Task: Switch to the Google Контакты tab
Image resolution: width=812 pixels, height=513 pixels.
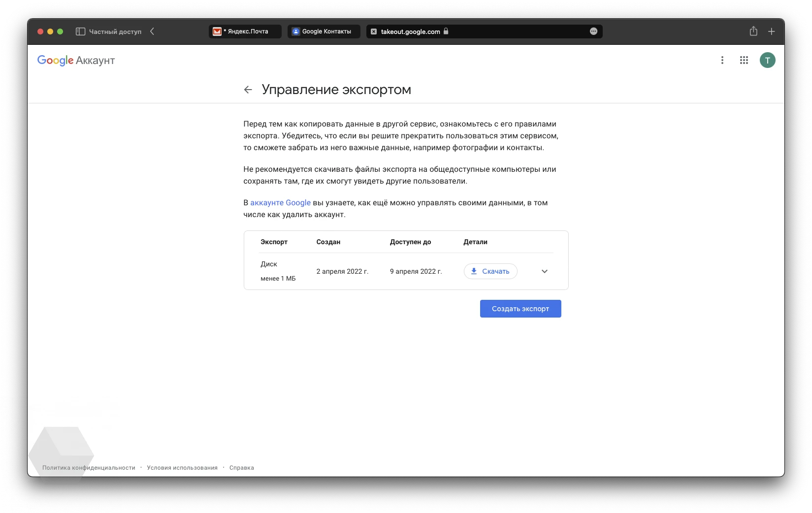Action: [x=324, y=32]
